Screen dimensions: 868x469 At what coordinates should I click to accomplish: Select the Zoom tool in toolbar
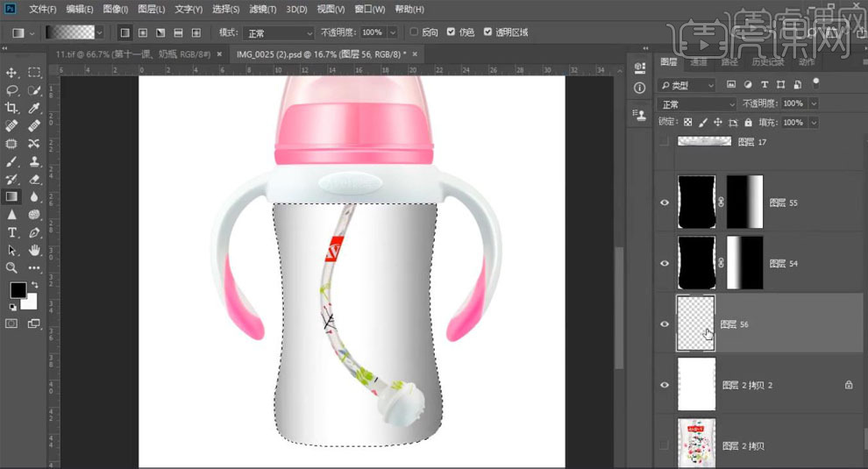coord(12,267)
